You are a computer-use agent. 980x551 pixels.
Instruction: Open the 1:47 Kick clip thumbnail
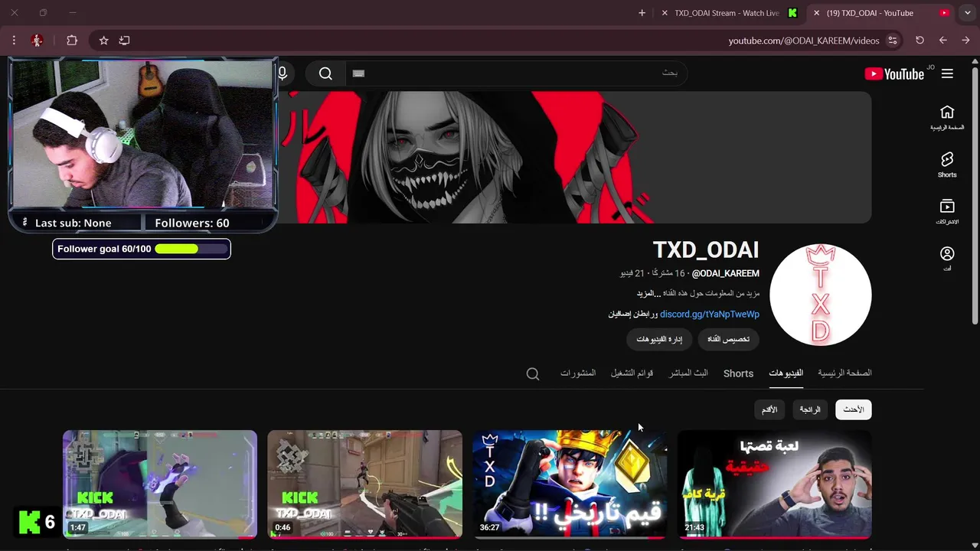[x=160, y=484]
